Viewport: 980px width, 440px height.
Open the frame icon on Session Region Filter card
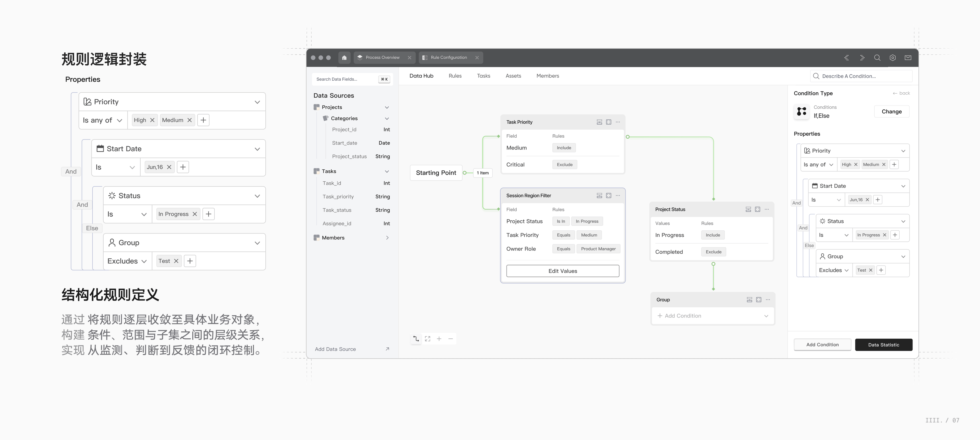click(x=608, y=195)
